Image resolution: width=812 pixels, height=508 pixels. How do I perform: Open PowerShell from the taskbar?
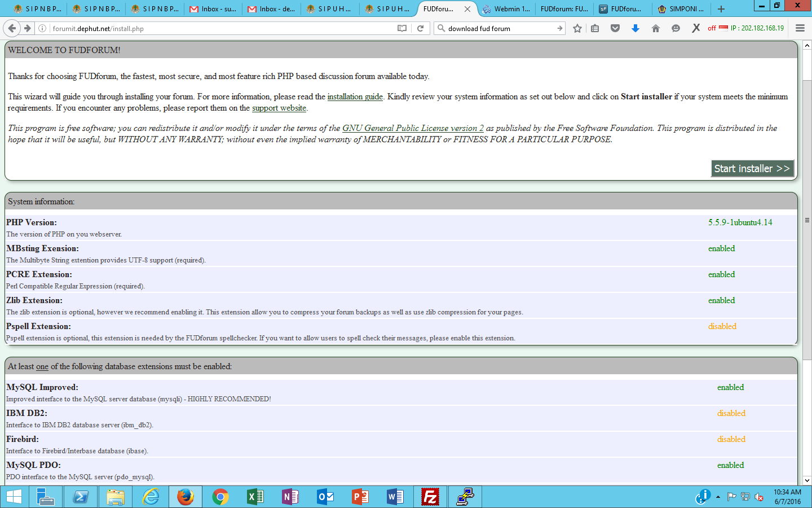[x=81, y=497]
